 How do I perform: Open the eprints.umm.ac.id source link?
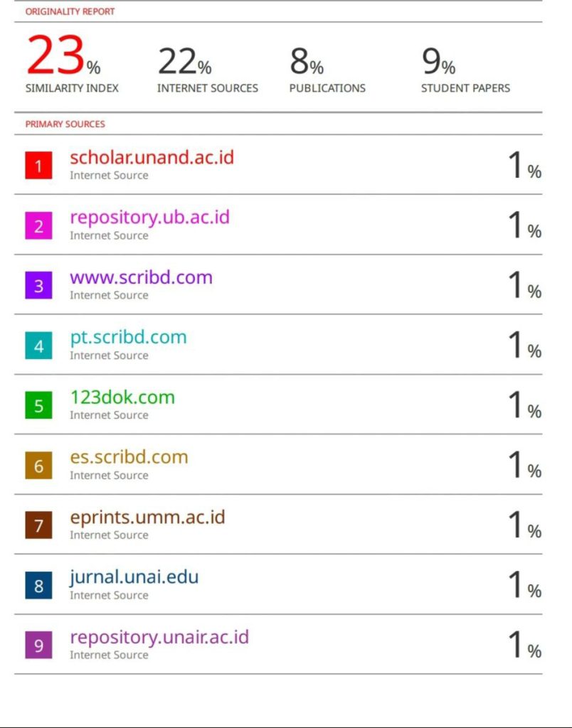[x=148, y=518]
